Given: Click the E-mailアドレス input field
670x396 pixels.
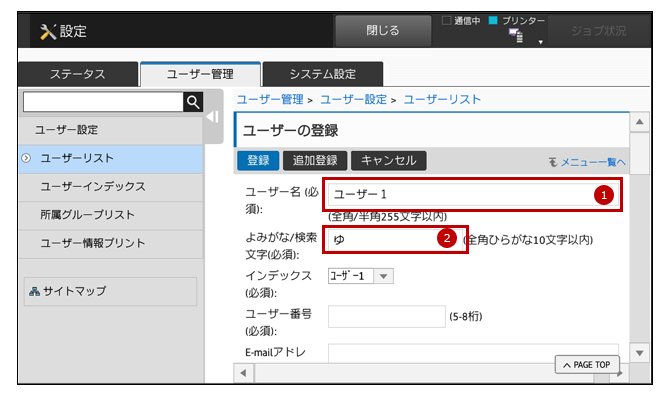Looking at the screenshot, I should [473, 353].
